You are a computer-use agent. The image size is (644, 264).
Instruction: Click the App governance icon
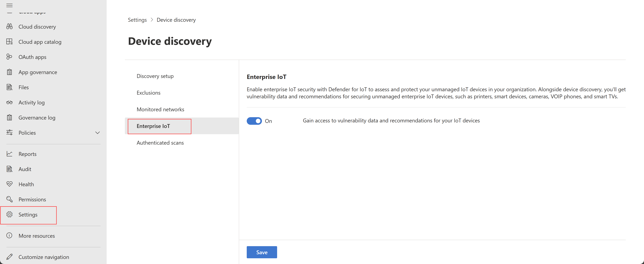coord(10,72)
